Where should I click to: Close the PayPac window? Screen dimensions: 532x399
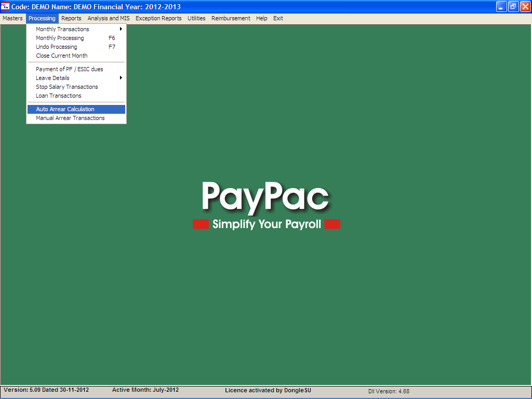(x=525, y=6)
